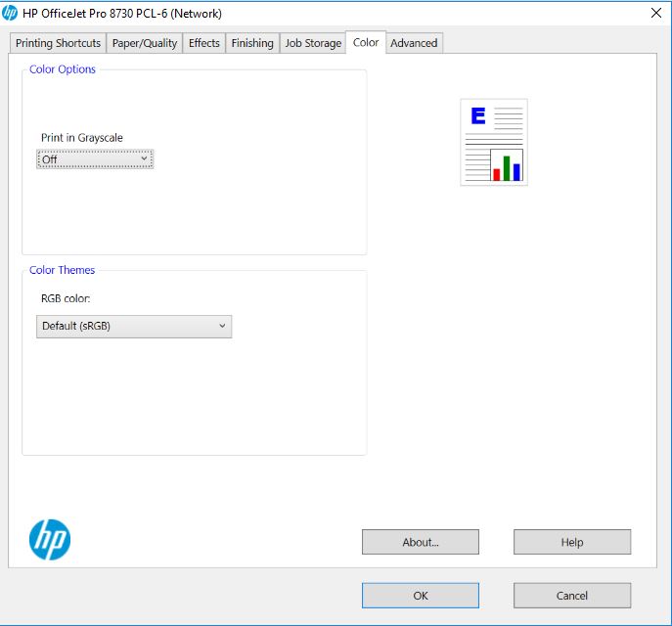Click the large HP logo at bottom left
This screenshot has width=672, height=626.
coord(50,539)
